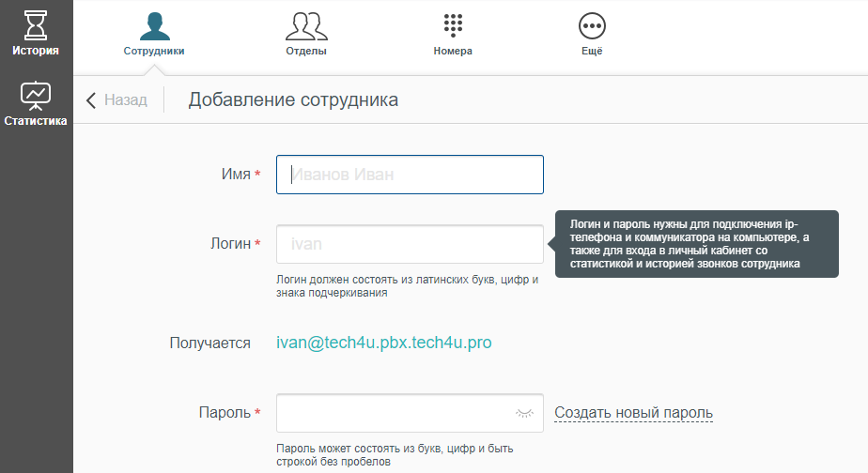Open the Отделы tab label
The image size is (868, 473).
click(306, 51)
